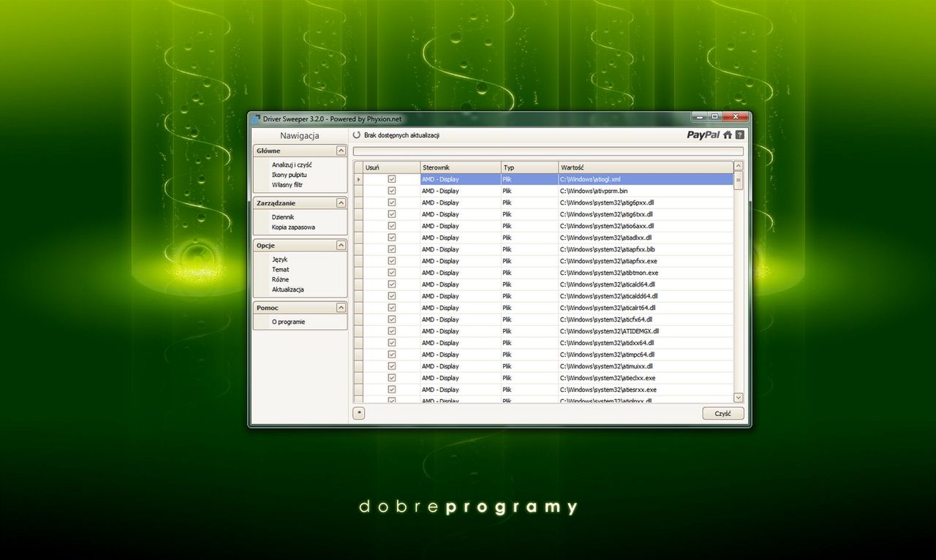
Task: Toggle checkbox for atio6axx.dll
Action: point(392,226)
